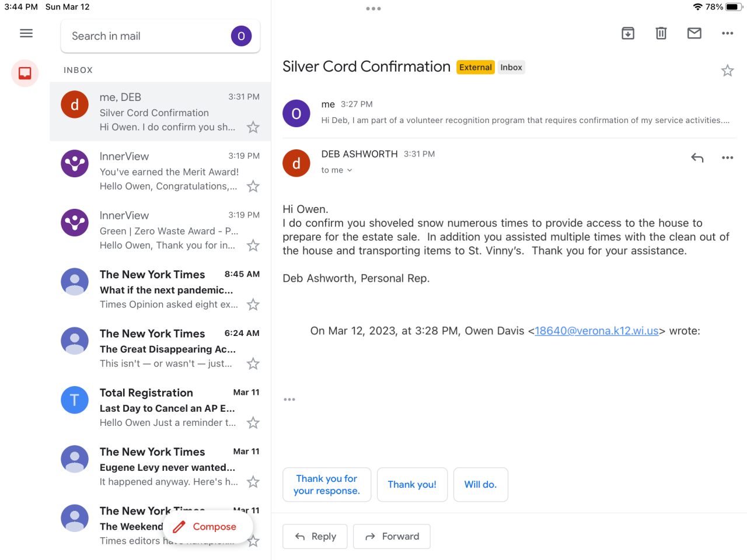The image size is (747, 560).
Task: Open conversation more options in top toolbar
Action: [727, 33]
